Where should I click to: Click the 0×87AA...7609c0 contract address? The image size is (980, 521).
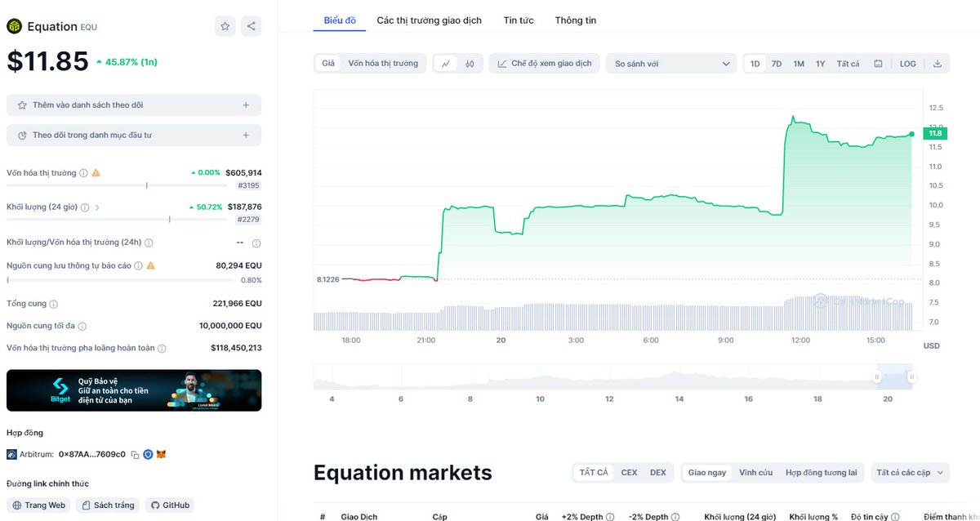click(91, 454)
